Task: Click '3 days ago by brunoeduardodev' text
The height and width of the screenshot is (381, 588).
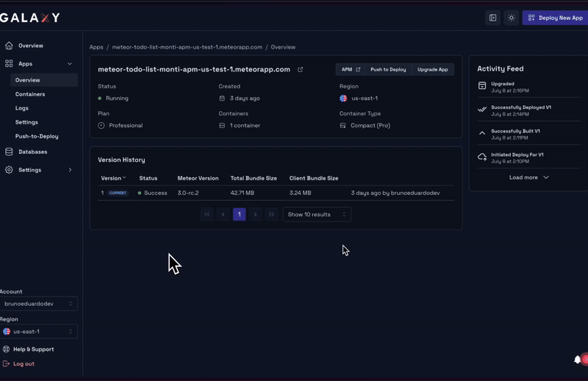Action: [395, 193]
